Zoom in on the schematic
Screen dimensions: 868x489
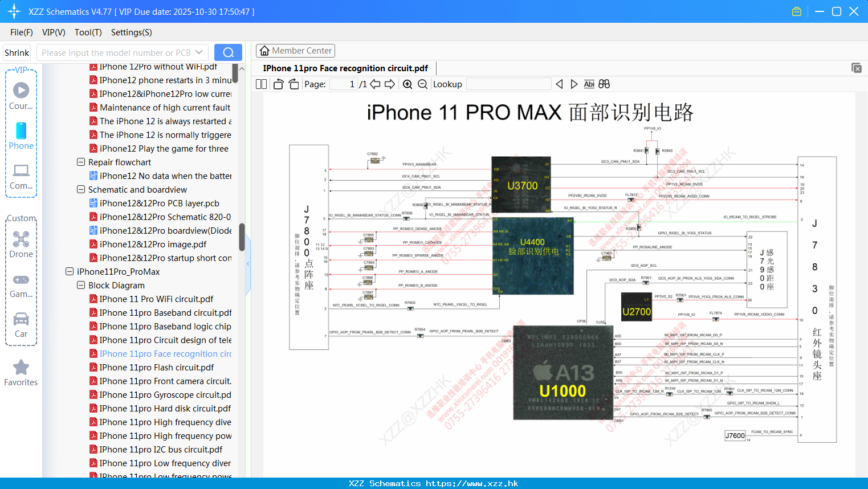tap(407, 84)
